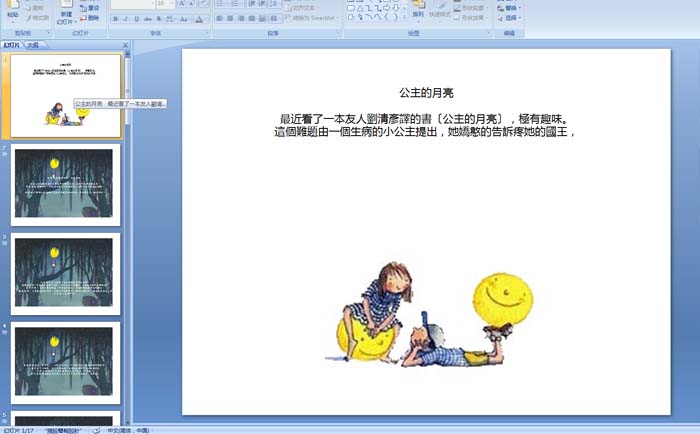
Task: Open the font size combo box
Action: point(165,4)
